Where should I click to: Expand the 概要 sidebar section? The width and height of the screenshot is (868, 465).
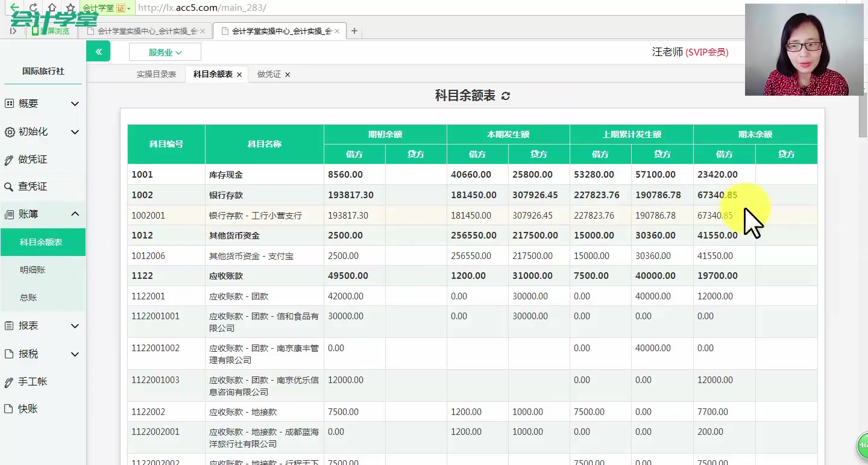pyautogui.click(x=43, y=104)
